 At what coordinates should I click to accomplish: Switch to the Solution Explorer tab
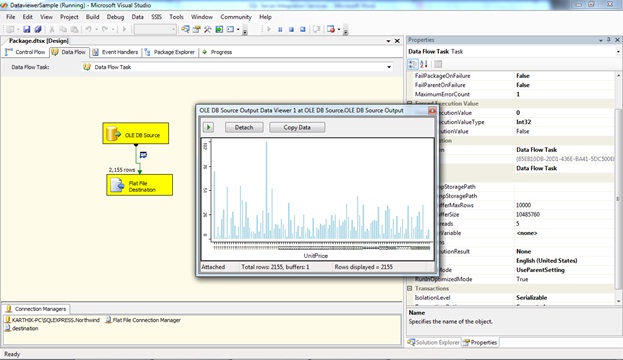pyautogui.click(x=433, y=342)
